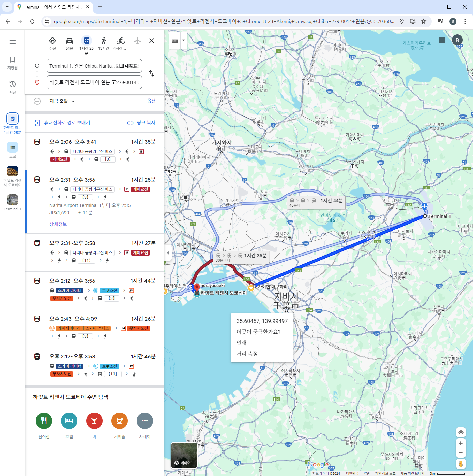Image resolution: width=473 pixels, height=476 pixels.
Task: Open the tab search dropdown arrow
Action: point(7,7)
